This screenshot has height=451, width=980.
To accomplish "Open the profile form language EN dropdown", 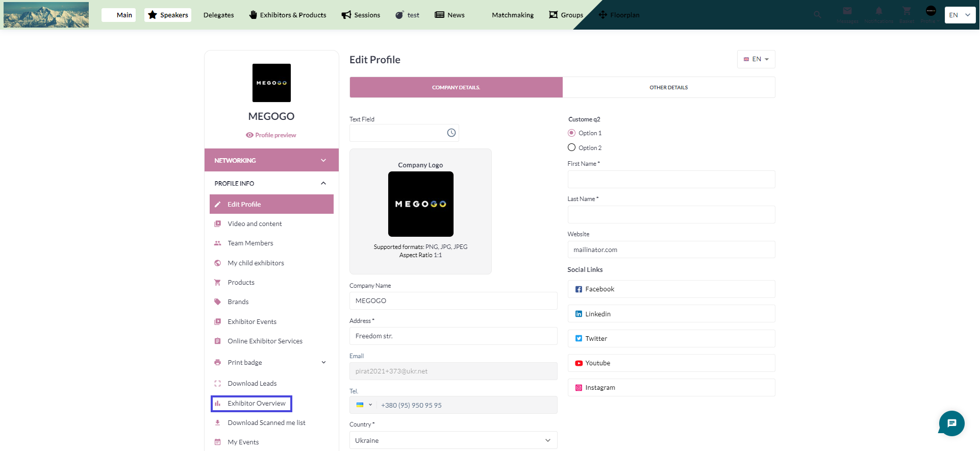I will (756, 59).
